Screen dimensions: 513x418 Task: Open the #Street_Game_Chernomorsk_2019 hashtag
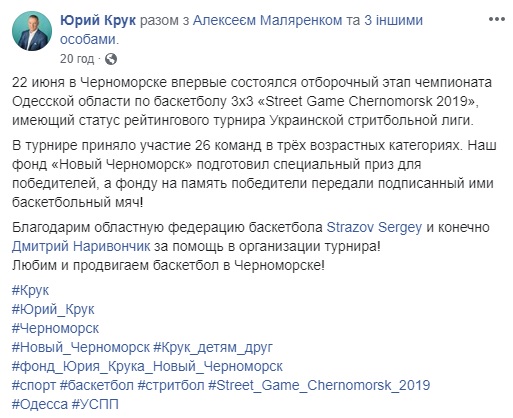(x=319, y=385)
